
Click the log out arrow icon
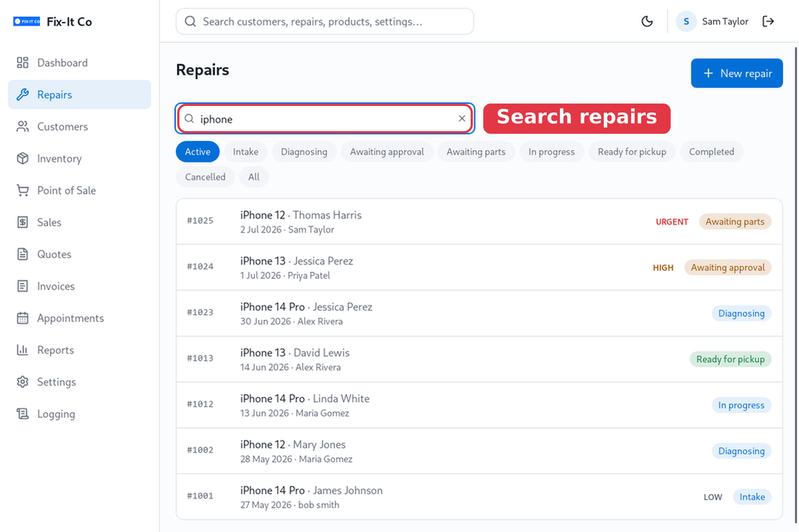pyautogui.click(x=768, y=21)
